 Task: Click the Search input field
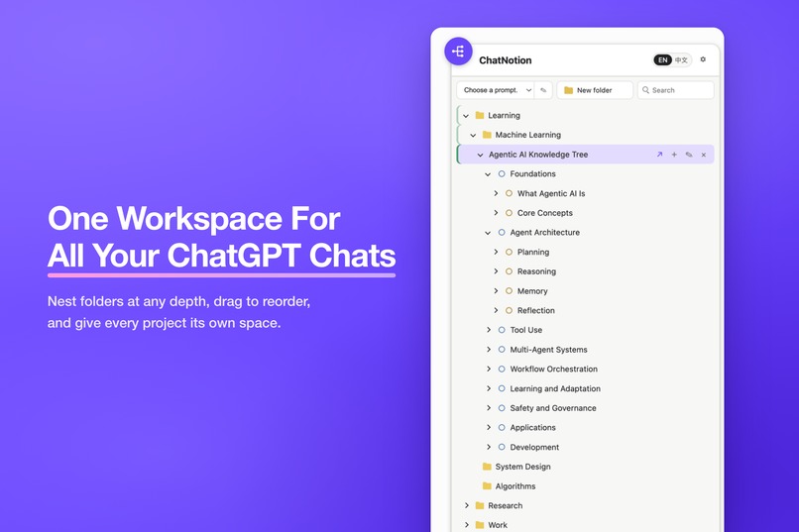click(676, 90)
